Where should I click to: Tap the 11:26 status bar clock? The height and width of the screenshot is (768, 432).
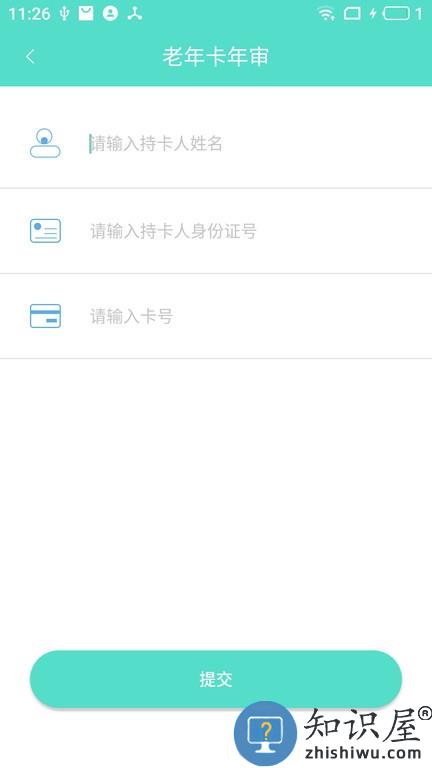29,14
